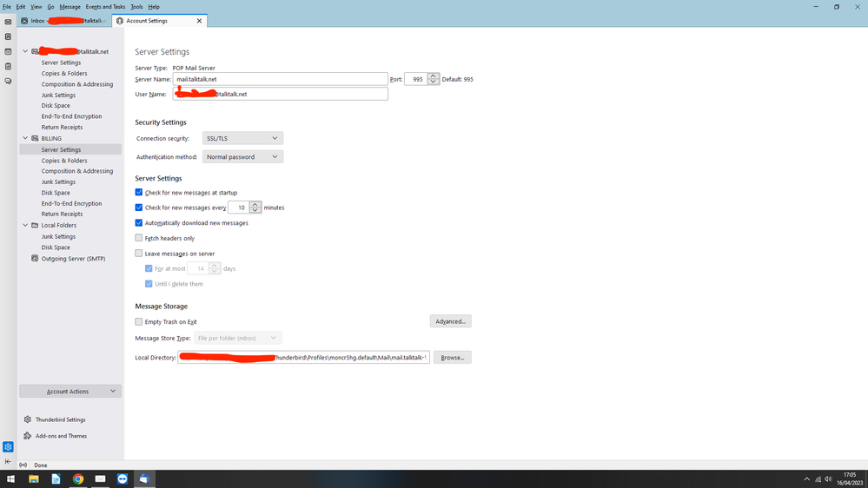The image size is (868, 488).
Task: Click the clock in taskbar
Action: (849, 479)
